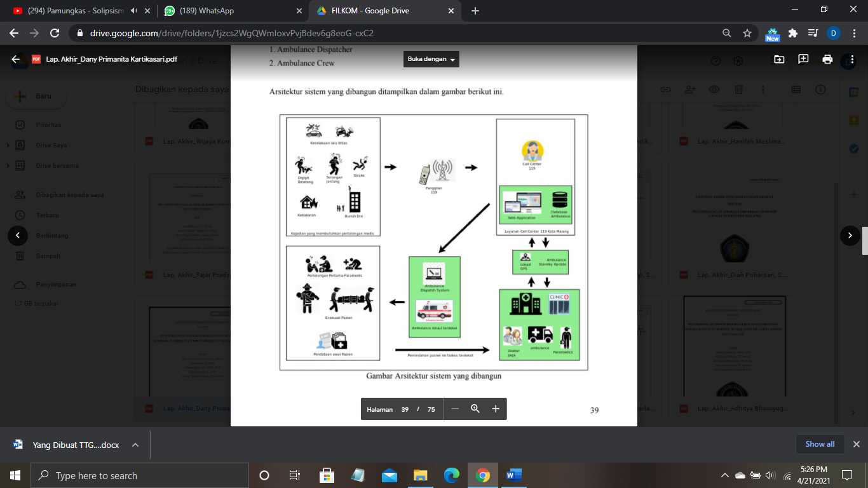Show hidden system tray icons
The height and width of the screenshot is (488, 868).
click(725, 475)
